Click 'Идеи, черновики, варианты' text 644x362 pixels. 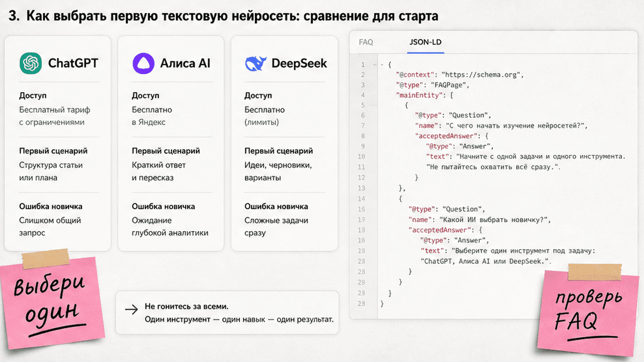coord(278,172)
